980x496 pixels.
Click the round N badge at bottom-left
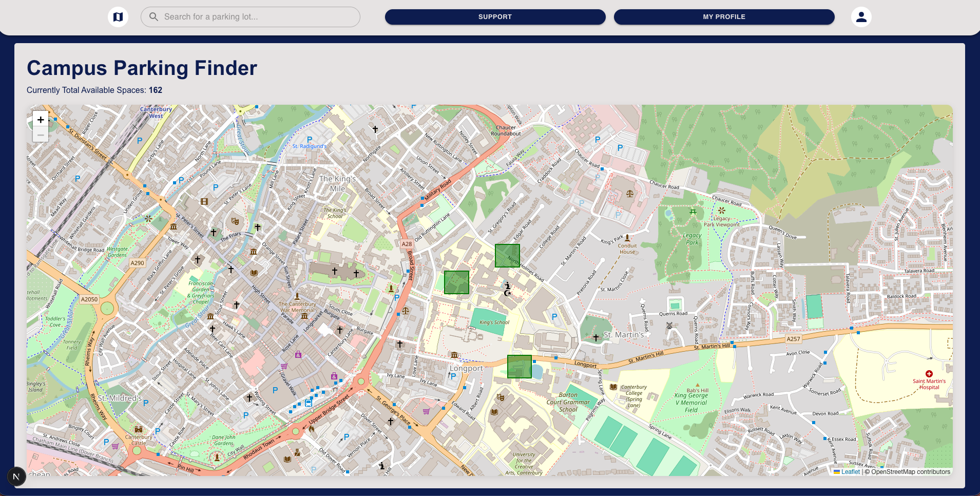[x=16, y=476]
